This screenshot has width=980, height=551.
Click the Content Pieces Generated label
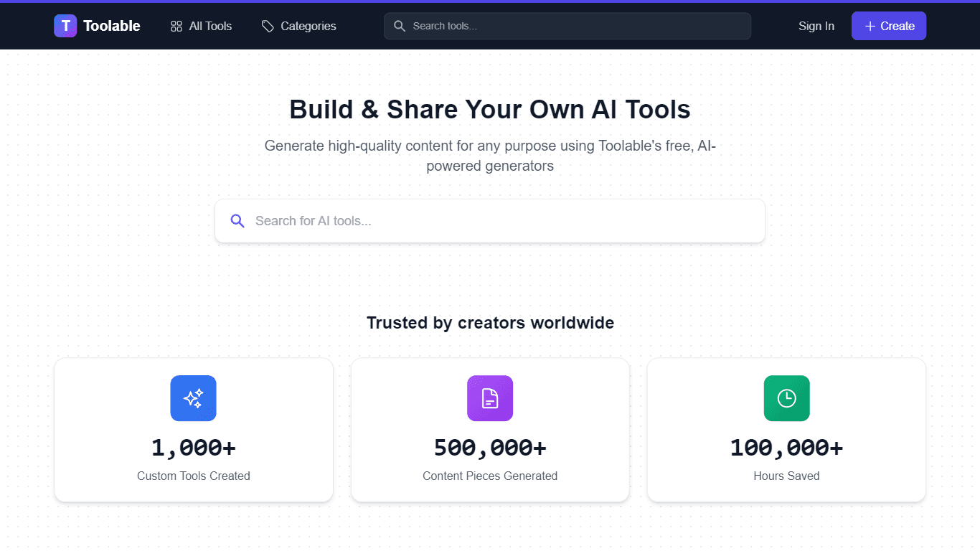point(490,476)
